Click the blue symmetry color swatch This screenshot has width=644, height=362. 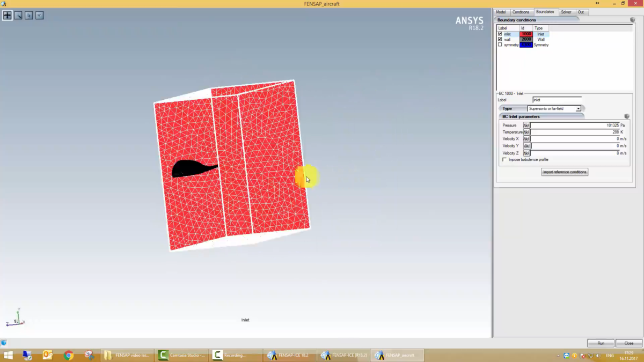pos(526,45)
